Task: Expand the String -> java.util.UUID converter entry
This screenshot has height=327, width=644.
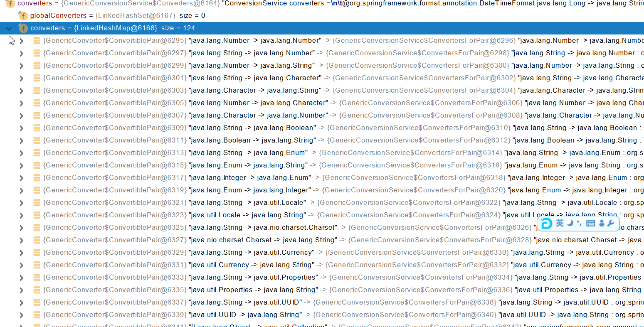Action: coord(21,302)
